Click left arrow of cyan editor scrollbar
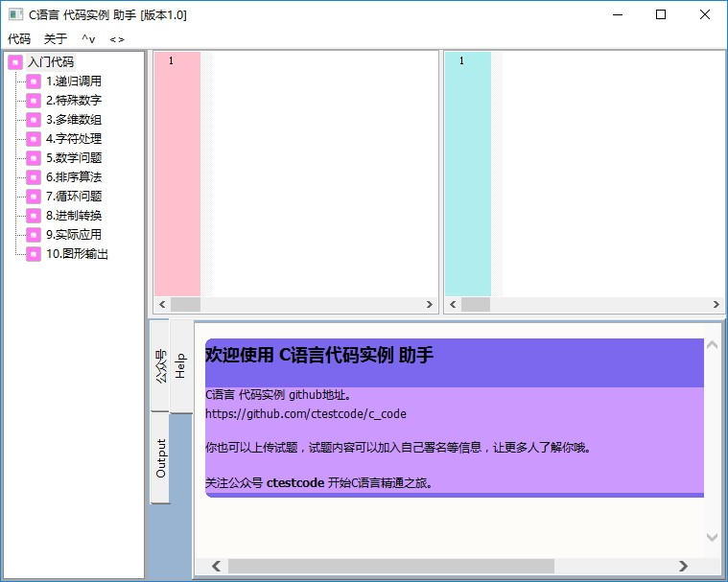The height and width of the screenshot is (582, 728). [453, 305]
